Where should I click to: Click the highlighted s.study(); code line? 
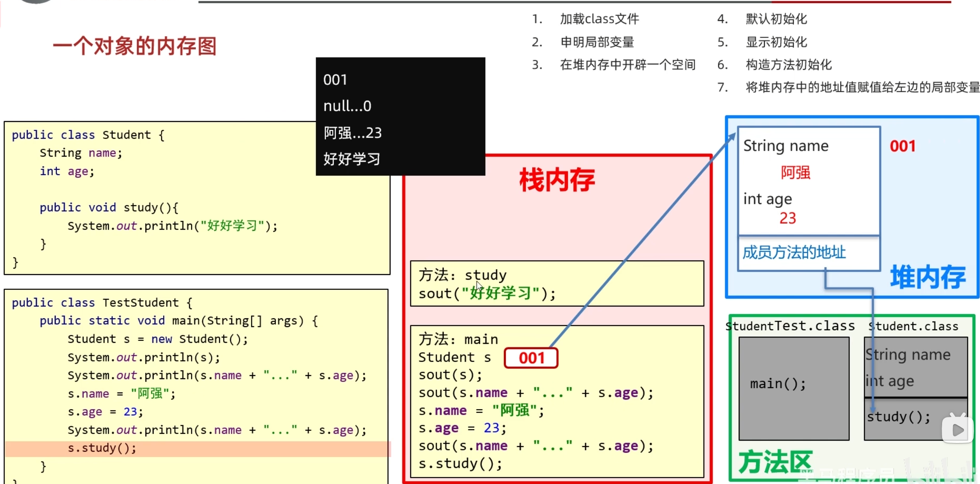[x=102, y=448]
